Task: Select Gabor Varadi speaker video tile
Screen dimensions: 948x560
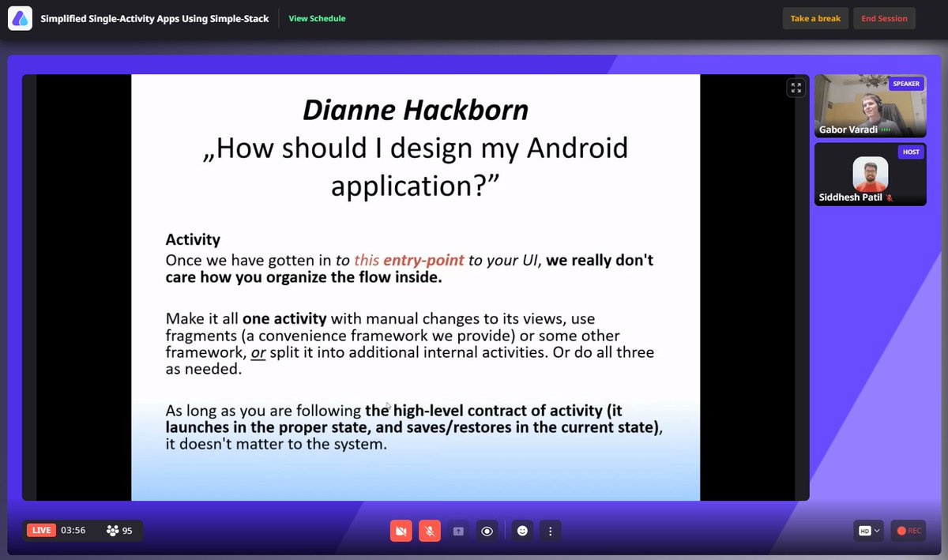Action: 871,107
